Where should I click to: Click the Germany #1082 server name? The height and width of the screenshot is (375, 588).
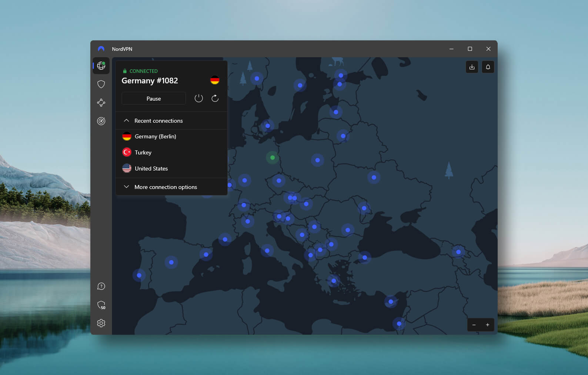(x=150, y=81)
